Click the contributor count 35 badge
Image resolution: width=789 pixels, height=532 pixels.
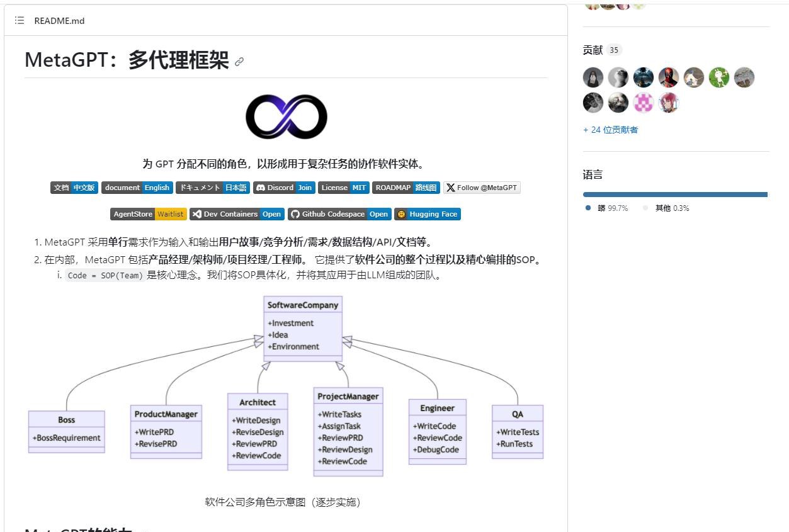615,50
